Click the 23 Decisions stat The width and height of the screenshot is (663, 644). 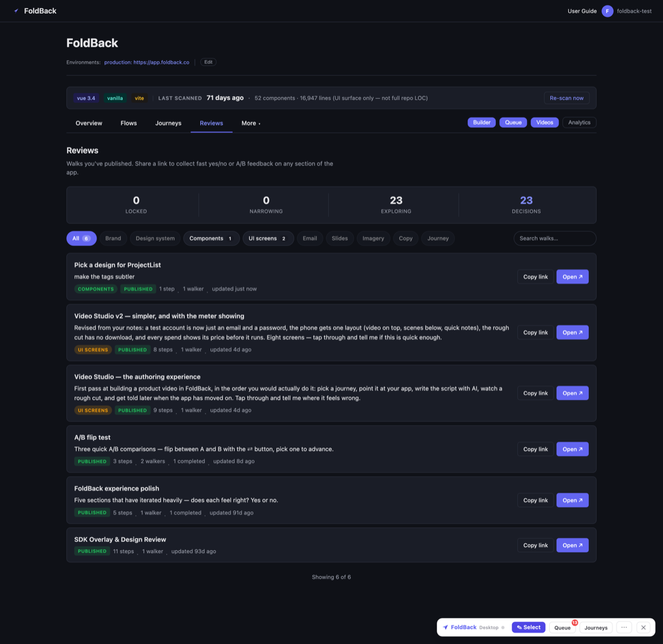pyautogui.click(x=526, y=204)
